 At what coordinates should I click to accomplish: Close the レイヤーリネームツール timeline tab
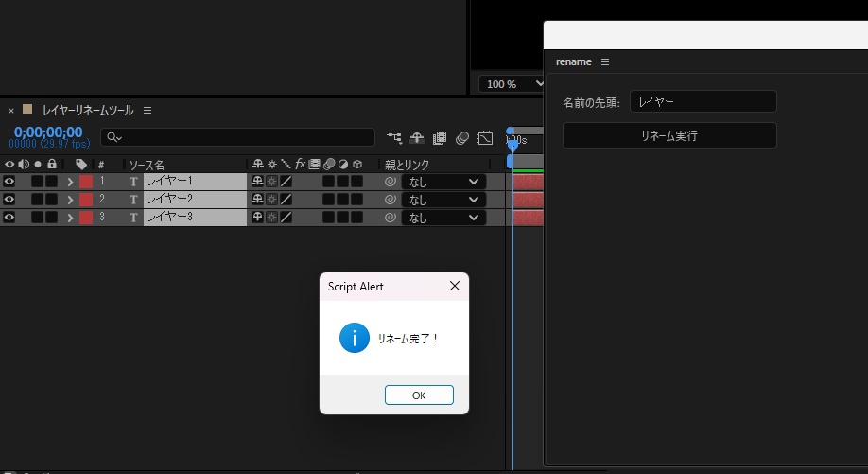point(11,111)
